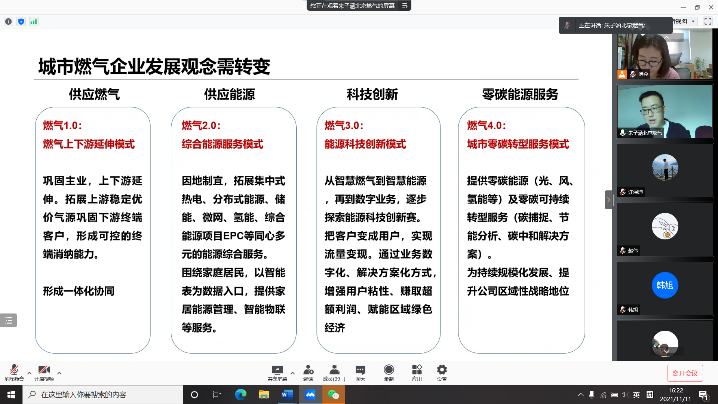
Task: Open the Chat panel icon
Action: 361,370
